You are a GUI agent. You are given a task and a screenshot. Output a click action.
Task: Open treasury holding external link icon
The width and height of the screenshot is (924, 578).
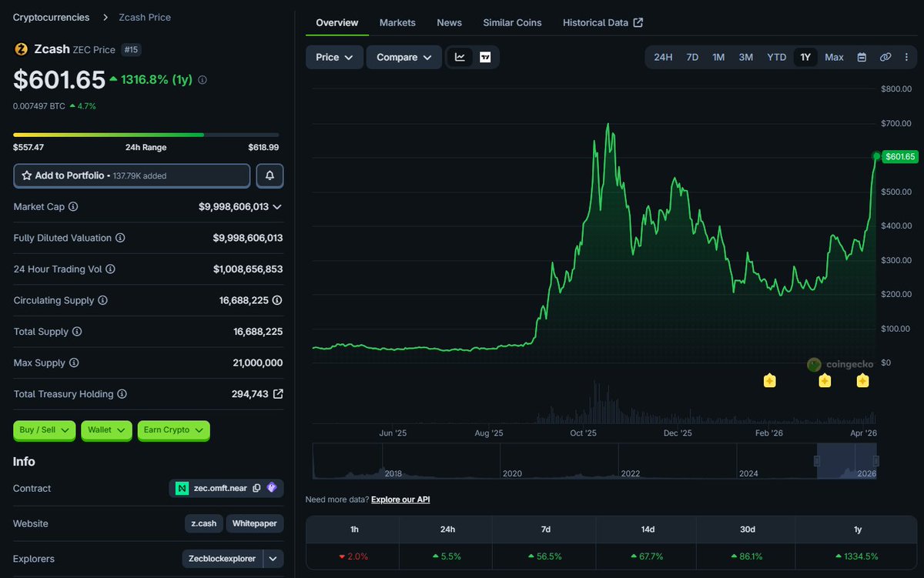pos(278,394)
